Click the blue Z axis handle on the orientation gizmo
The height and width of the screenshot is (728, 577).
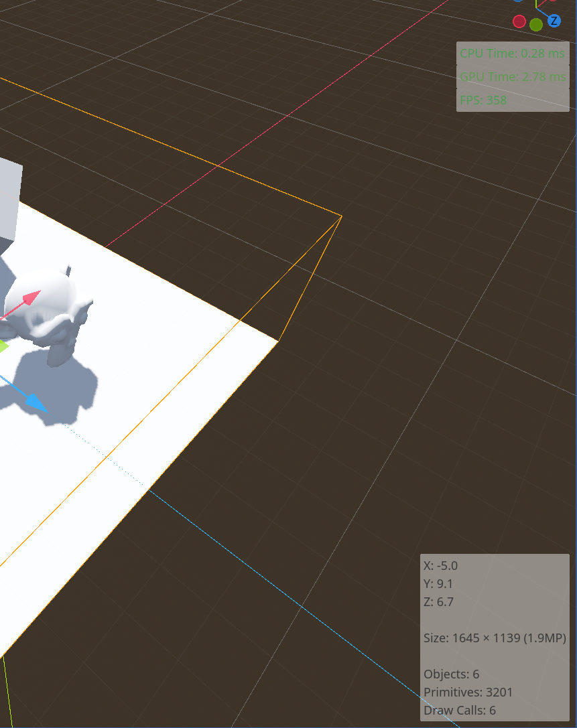tap(554, 21)
